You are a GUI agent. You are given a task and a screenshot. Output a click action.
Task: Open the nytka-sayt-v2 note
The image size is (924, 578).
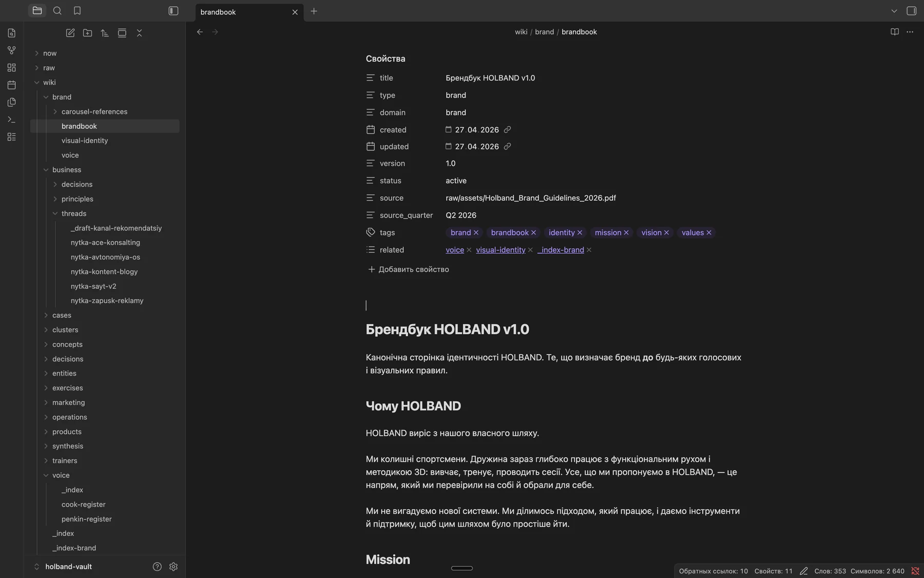(93, 286)
